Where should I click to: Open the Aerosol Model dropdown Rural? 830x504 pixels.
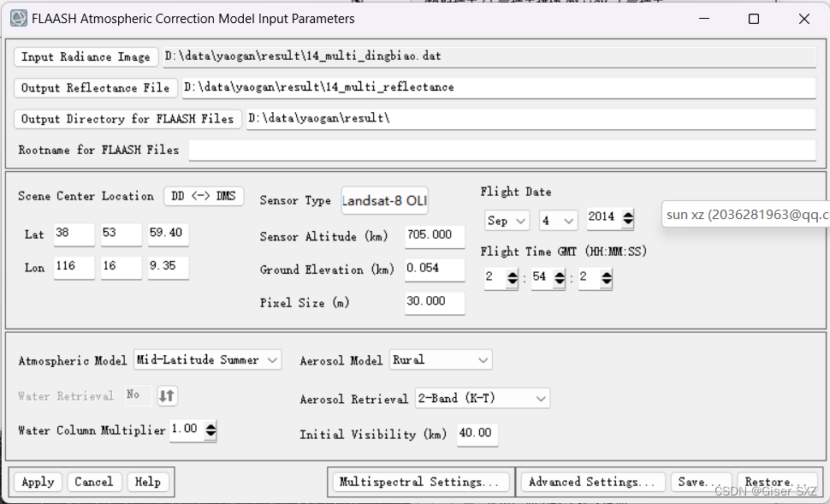441,360
